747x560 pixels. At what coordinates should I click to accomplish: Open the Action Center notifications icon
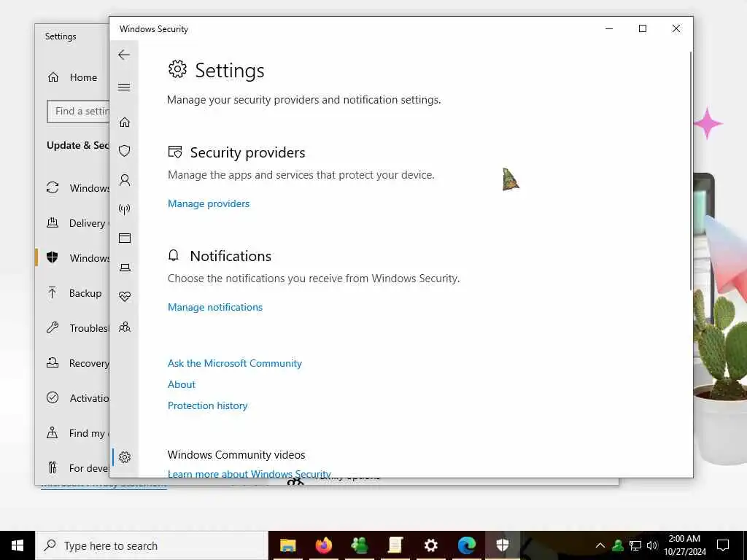723,545
